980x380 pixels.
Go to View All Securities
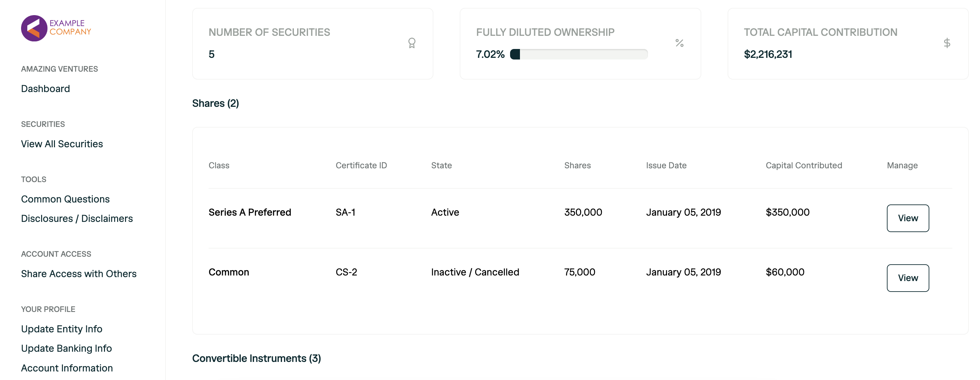[62, 144]
